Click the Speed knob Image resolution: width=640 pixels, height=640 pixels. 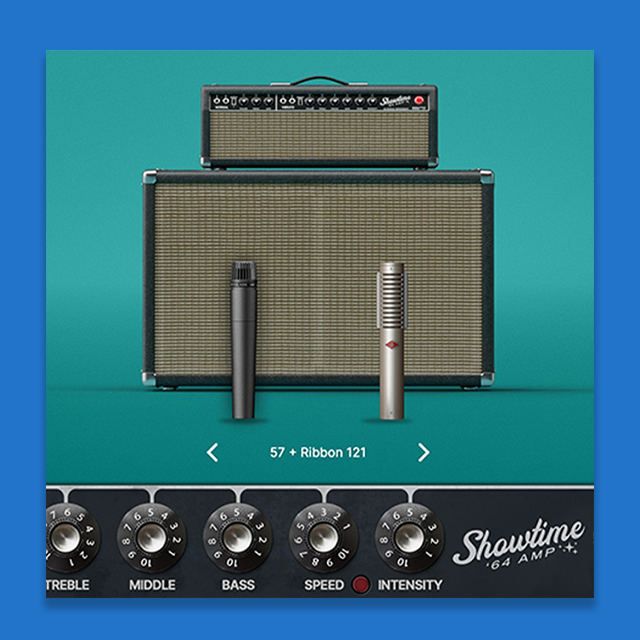322,535
